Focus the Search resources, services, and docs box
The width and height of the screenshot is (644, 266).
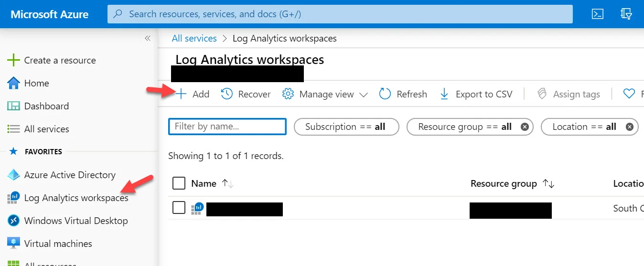(x=340, y=14)
